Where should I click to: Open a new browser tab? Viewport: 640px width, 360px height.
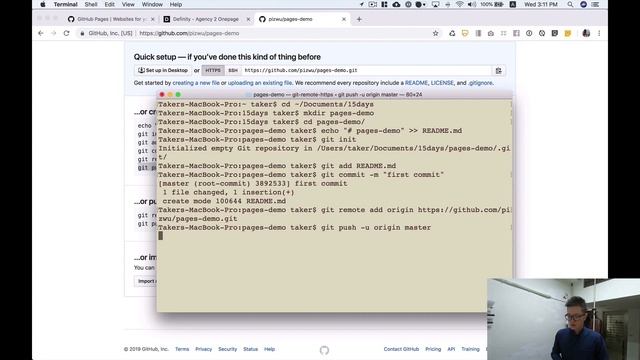click(x=359, y=19)
